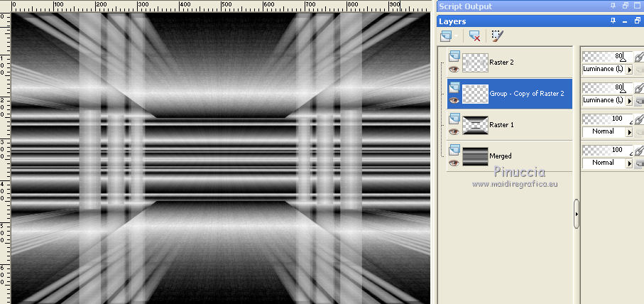Select the Raster 1 layer name
The width and height of the screenshot is (644, 304).
point(501,125)
